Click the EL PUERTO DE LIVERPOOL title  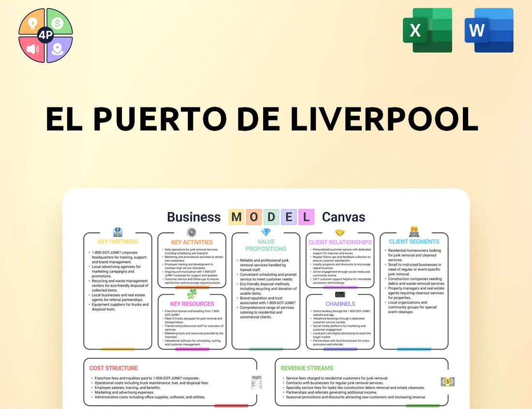point(262,119)
